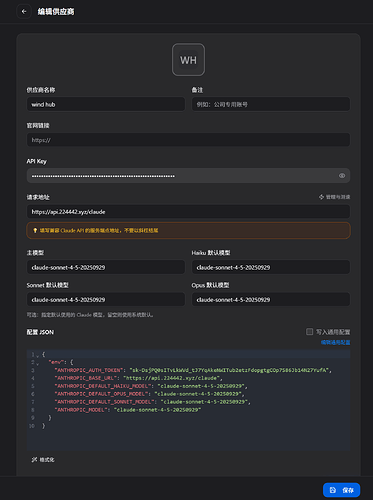Focus the 主模型 main model field
373x500 pixels.
click(106, 267)
